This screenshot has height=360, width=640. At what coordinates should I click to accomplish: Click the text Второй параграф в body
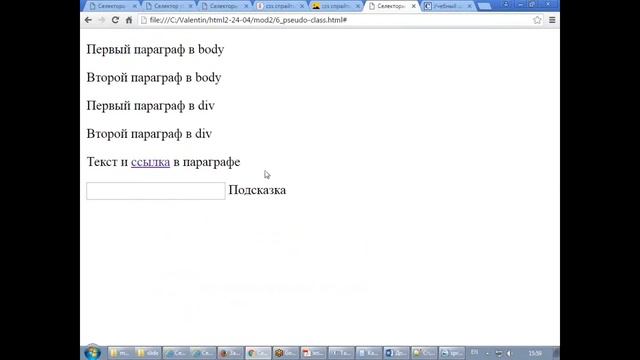[153, 78]
